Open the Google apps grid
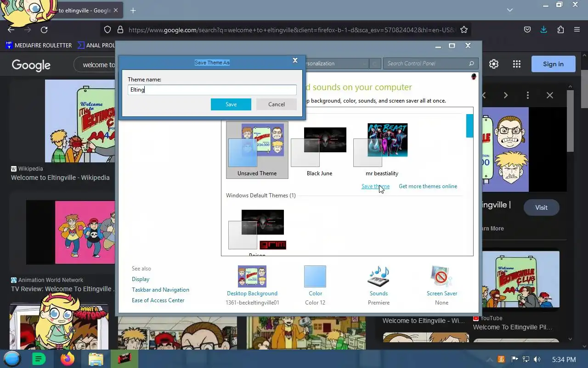Screen dimensions: 588x368 click(x=517, y=64)
